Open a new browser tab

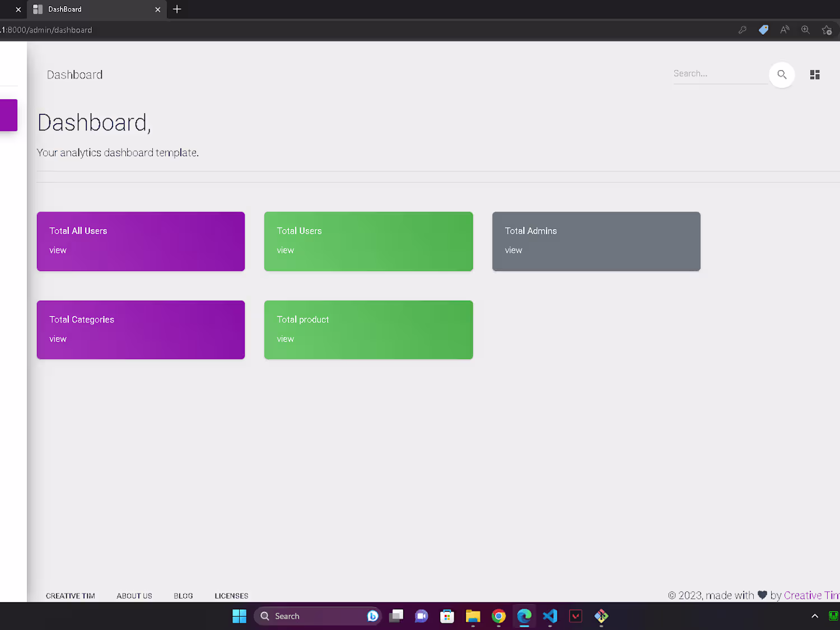(177, 9)
